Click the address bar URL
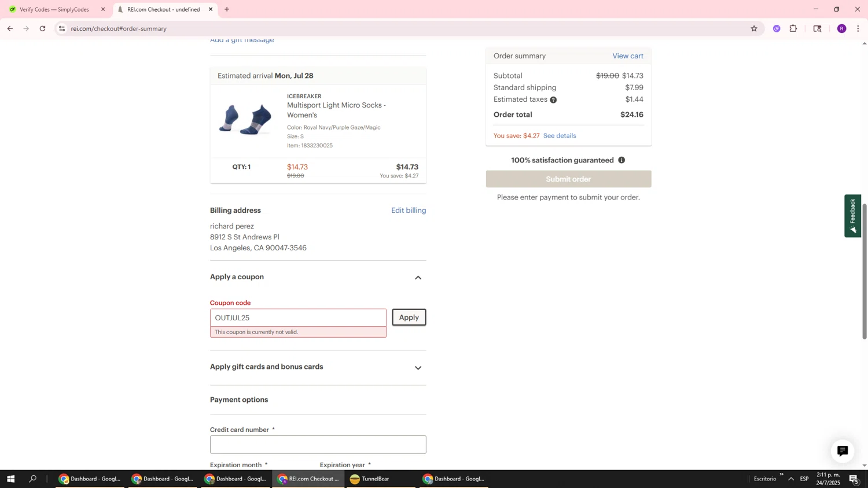This screenshot has height=488, width=868. (119, 28)
